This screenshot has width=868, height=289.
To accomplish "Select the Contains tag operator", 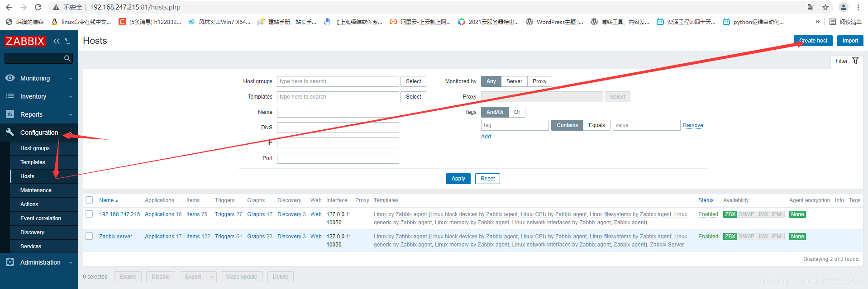I will tap(567, 125).
